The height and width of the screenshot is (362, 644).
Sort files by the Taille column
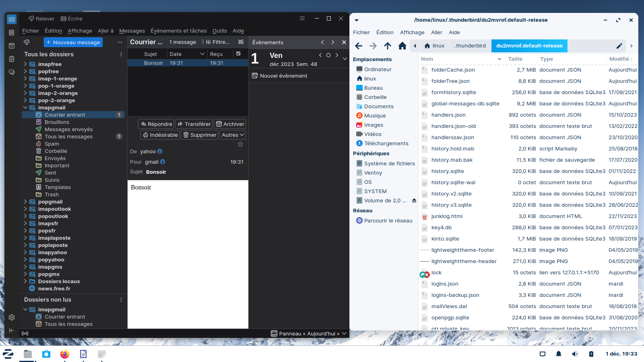[x=515, y=59]
